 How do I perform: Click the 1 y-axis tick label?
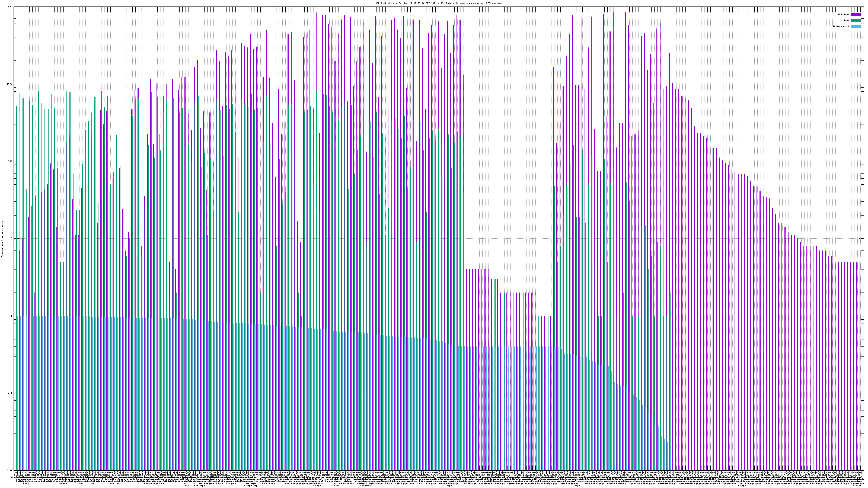pos(11,316)
